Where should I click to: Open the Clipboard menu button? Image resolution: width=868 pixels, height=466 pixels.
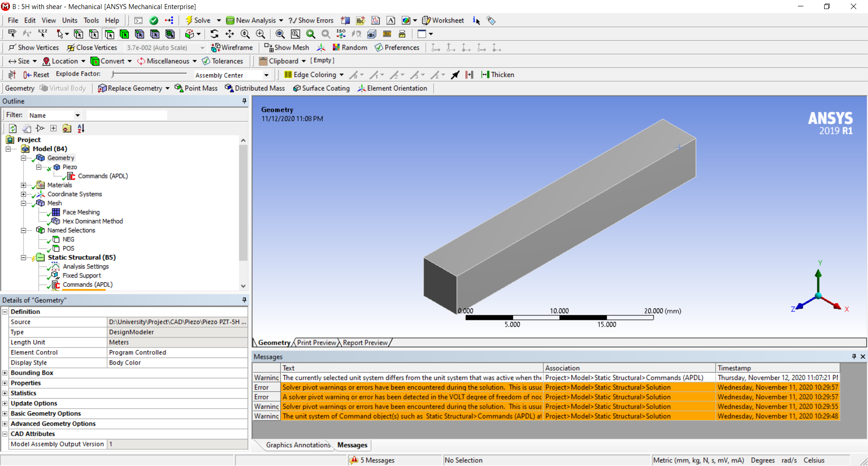[x=283, y=61]
